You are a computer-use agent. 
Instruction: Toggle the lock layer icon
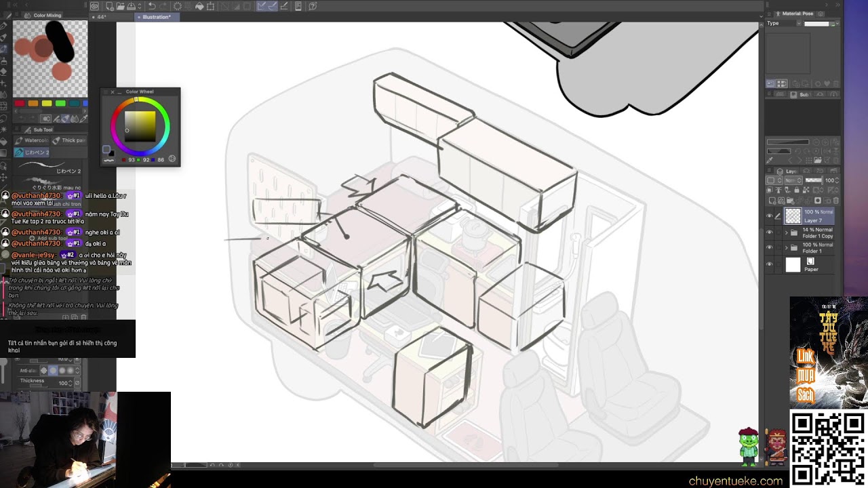797,190
